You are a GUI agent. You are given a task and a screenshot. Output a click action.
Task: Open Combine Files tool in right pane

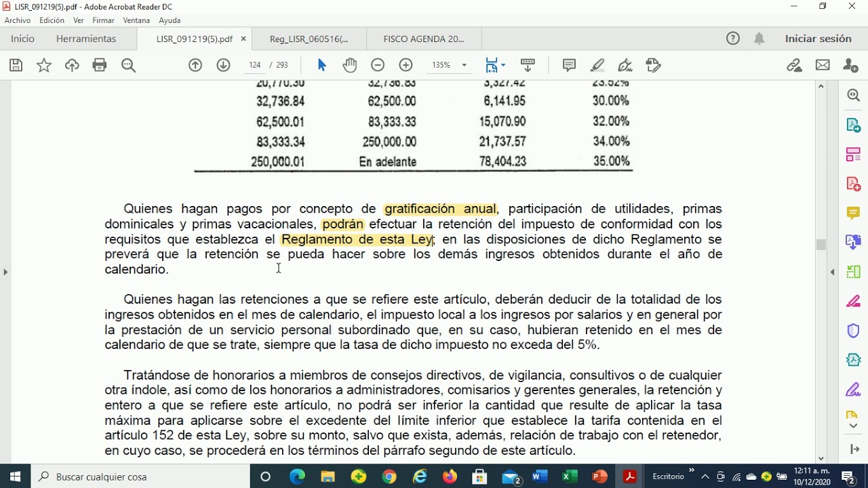click(854, 242)
